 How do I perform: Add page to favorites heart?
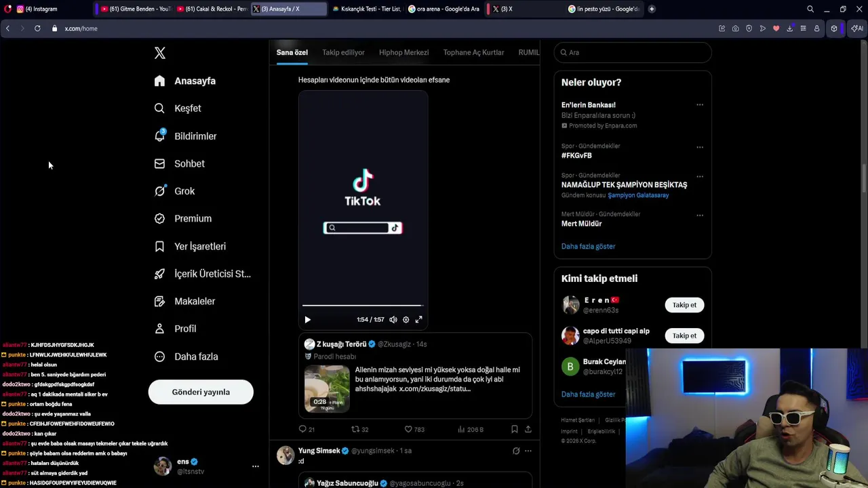pyautogui.click(x=776, y=28)
